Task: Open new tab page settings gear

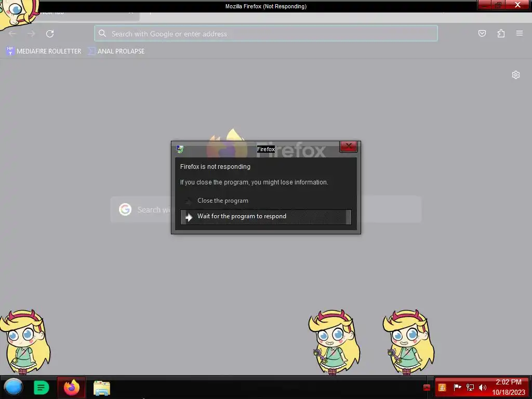Action: pyautogui.click(x=516, y=75)
